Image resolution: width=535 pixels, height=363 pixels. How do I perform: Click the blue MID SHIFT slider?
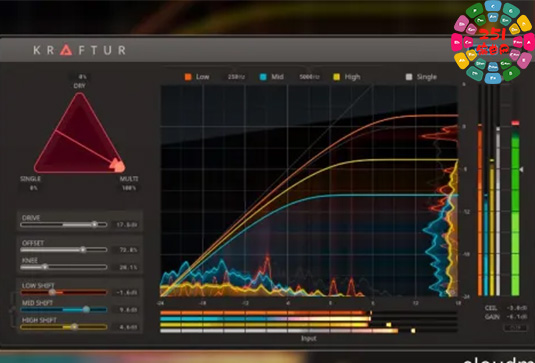pyautogui.click(x=64, y=310)
